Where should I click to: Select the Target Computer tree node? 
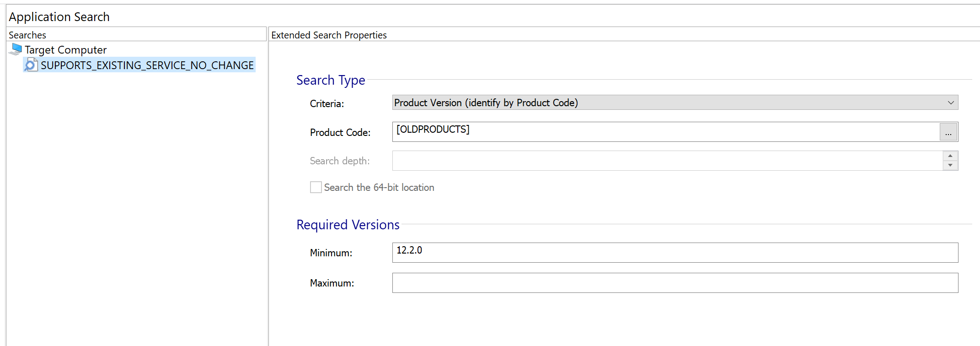[65, 49]
